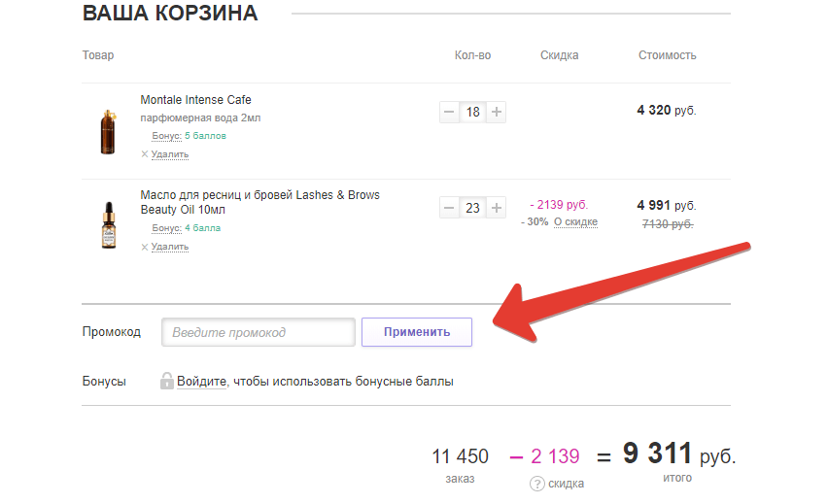Open Масло для ресниц и бровей product link
This screenshot has height=504, width=828.
pos(259,195)
